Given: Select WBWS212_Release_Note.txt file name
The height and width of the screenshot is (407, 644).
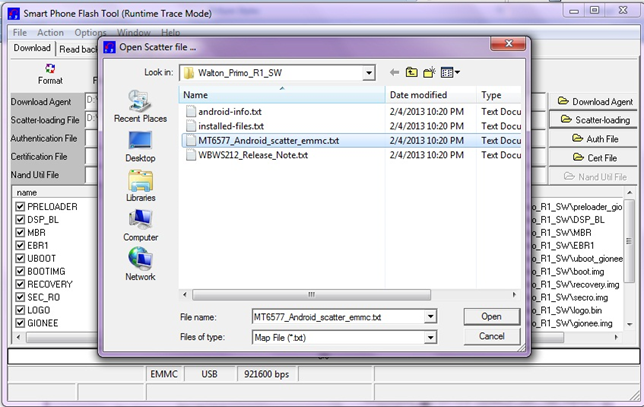Looking at the screenshot, I should tap(253, 155).
